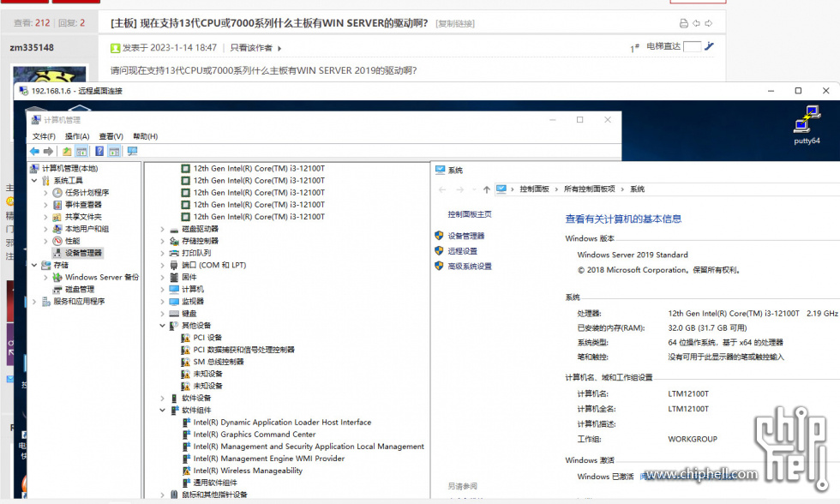Click the 电梯直达 floor input box
840x504 pixels.
[693, 46]
